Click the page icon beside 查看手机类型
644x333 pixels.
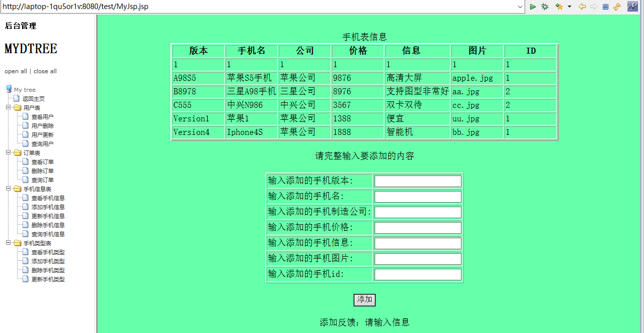coord(26,252)
